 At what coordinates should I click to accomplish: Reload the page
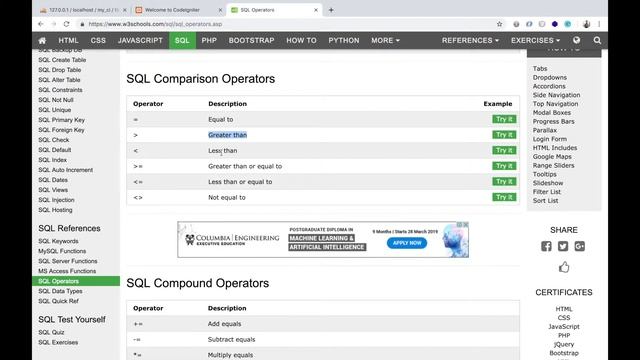[66, 24]
